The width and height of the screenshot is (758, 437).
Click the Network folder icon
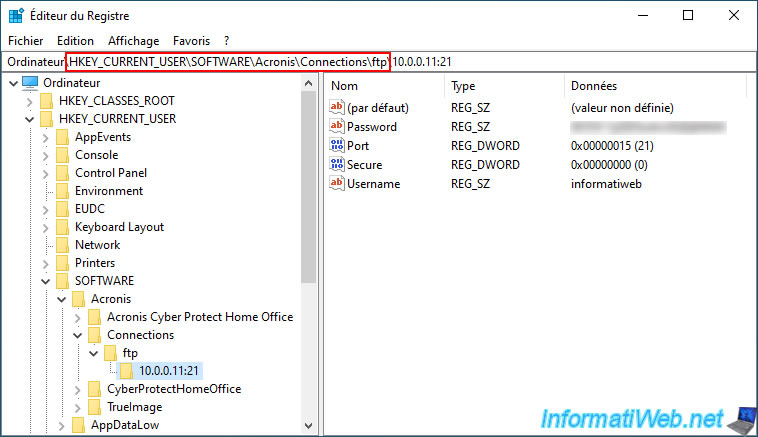tap(62, 245)
